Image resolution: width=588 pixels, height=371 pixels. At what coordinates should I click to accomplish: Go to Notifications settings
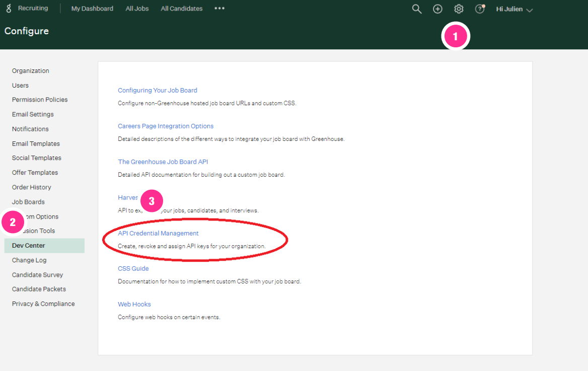30,129
